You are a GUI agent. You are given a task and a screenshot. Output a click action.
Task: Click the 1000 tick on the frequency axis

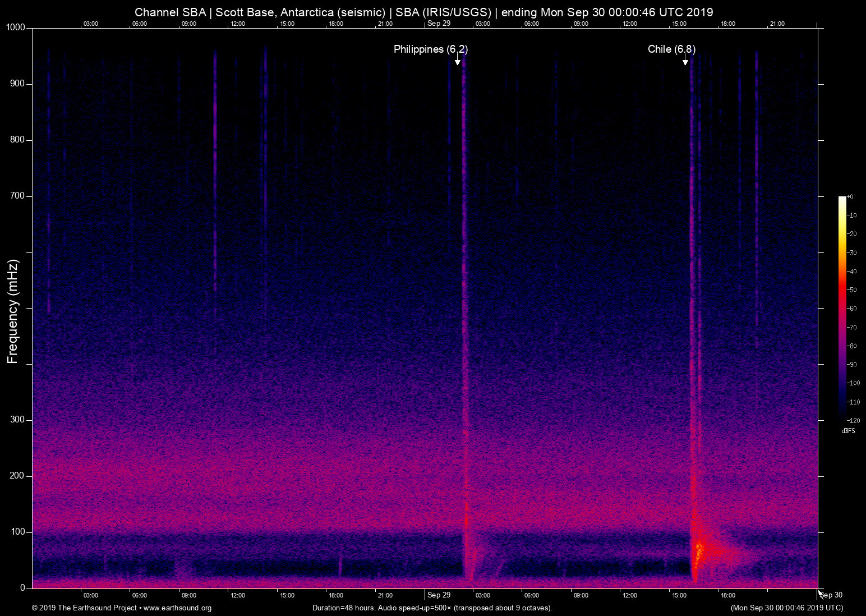click(16, 27)
